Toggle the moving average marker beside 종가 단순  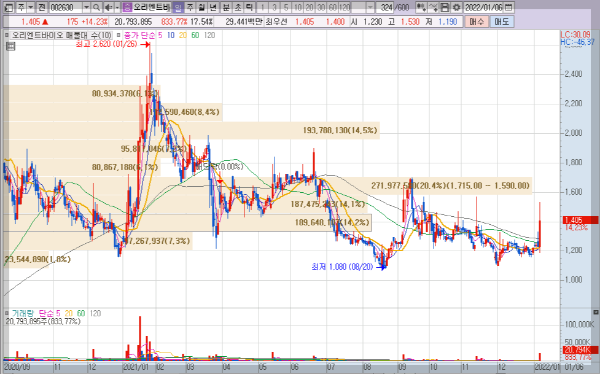[x=119, y=35]
